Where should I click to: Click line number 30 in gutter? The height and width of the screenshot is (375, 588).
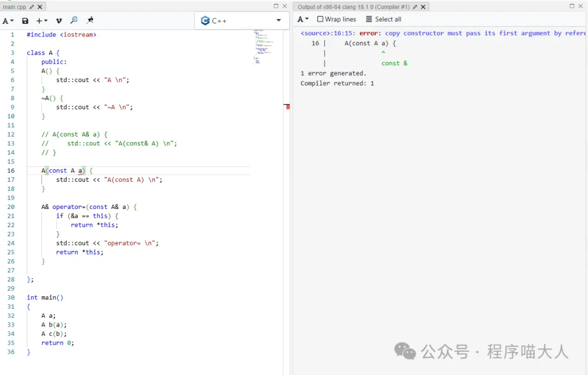tap(11, 298)
